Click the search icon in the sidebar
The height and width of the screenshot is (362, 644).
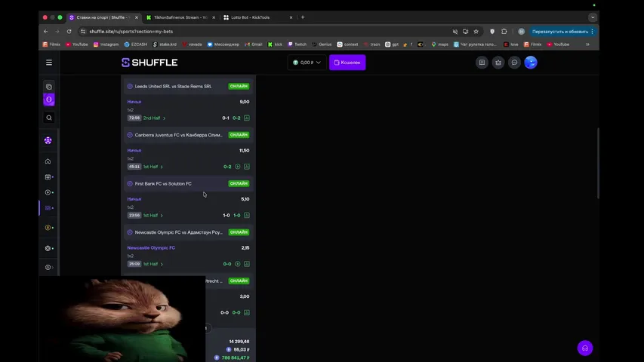coord(49,118)
